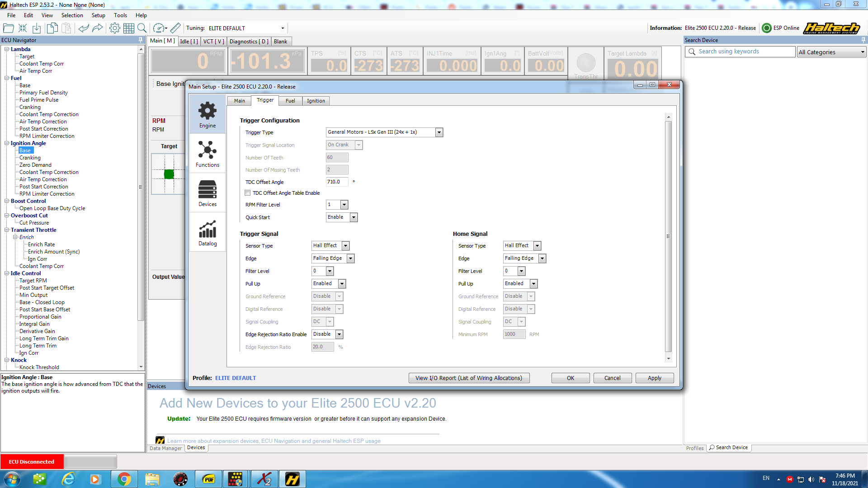Screen dimensions: 868x488
Task: Enable TDC Offset Angle Table checkbox
Action: 248,193
